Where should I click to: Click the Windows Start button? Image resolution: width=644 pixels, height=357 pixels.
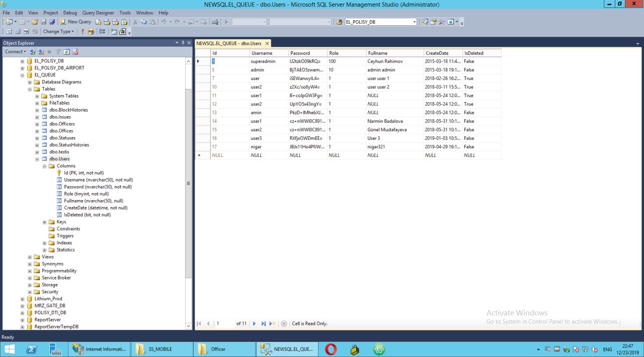click(10, 349)
